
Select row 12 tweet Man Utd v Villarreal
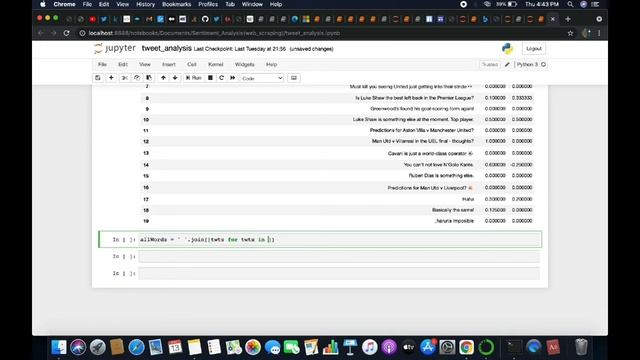click(x=423, y=141)
